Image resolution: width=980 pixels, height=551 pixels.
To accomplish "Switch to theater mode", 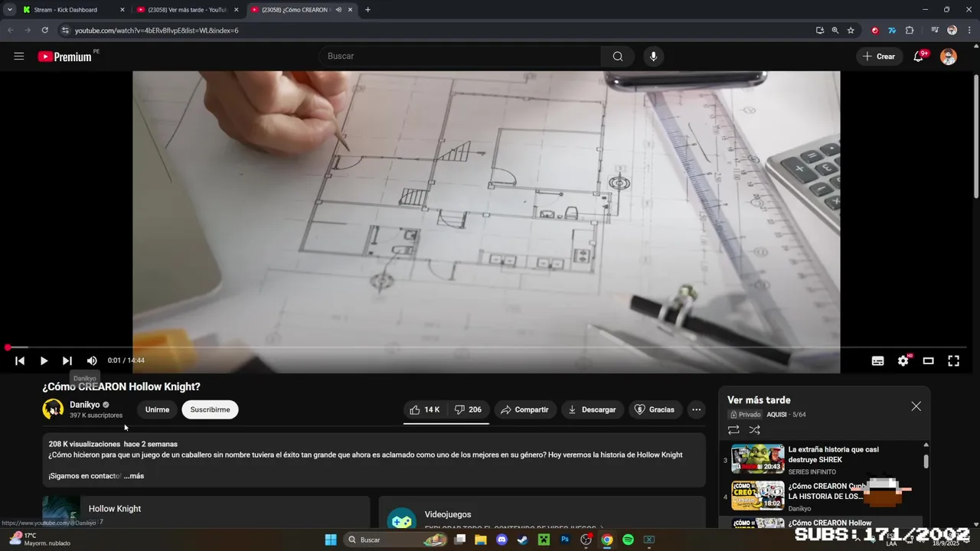I will pyautogui.click(x=929, y=360).
